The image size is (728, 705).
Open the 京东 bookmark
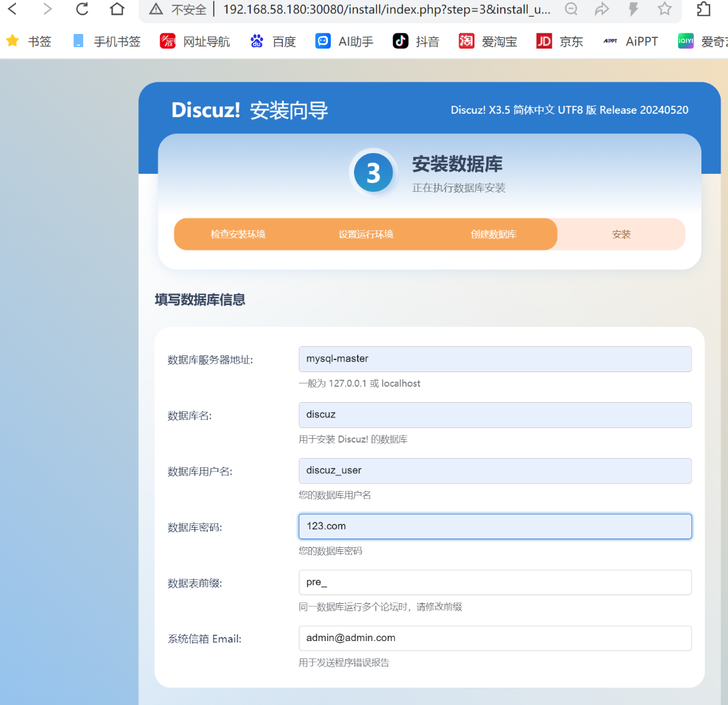click(560, 41)
